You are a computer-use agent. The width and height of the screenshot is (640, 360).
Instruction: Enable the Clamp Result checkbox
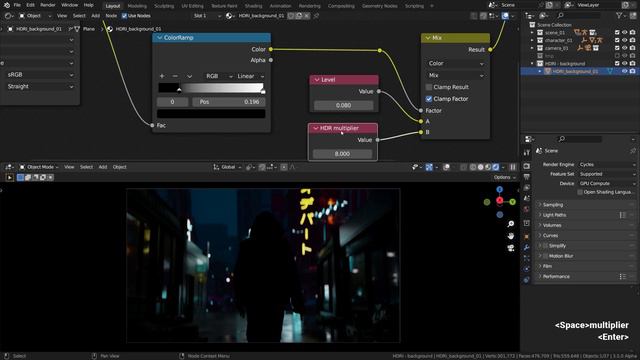[429, 87]
